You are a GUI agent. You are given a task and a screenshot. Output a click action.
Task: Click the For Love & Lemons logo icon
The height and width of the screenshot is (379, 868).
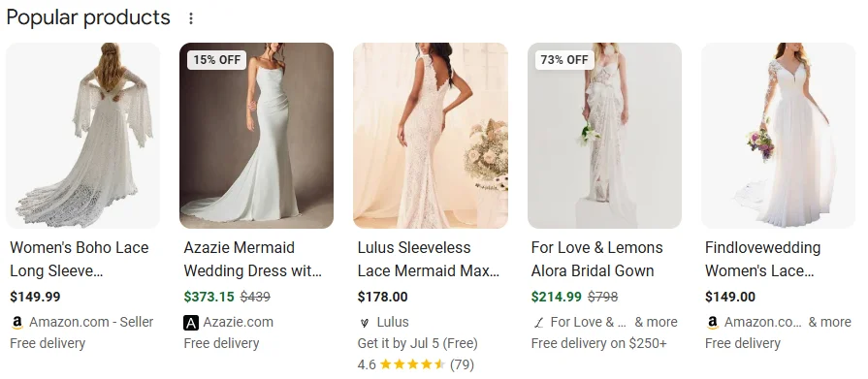click(x=538, y=323)
